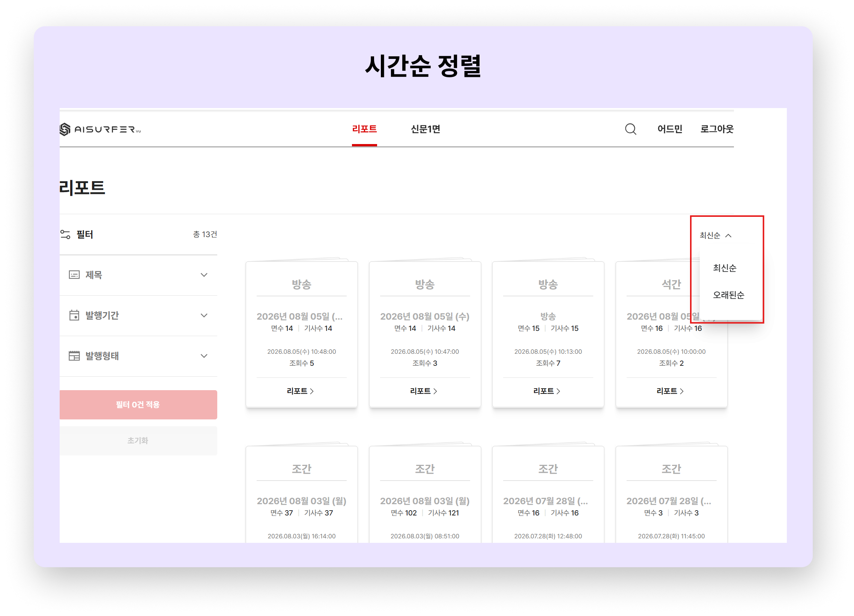
Task: Click the 발행기간 calendar icon
Action: (74, 315)
